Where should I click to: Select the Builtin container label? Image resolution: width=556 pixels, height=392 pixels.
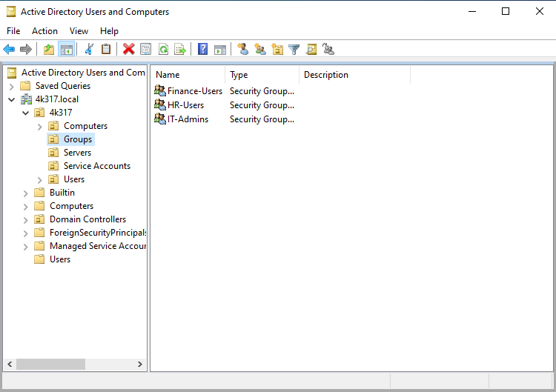(x=62, y=193)
